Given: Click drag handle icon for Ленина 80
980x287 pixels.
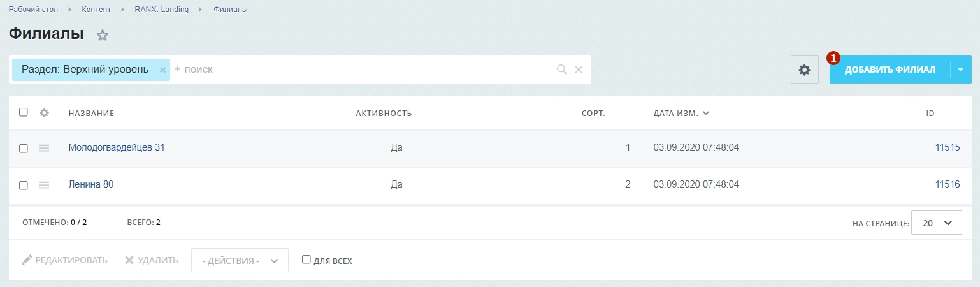Looking at the screenshot, I should 44,185.
